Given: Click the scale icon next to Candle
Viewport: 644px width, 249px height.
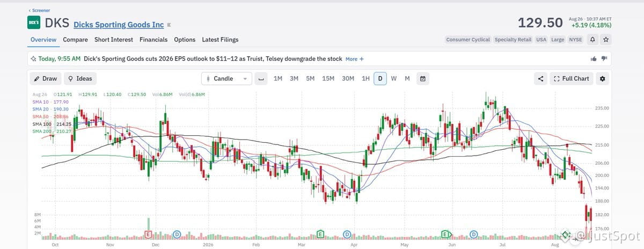Looking at the screenshot, I should tap(261, 78).
